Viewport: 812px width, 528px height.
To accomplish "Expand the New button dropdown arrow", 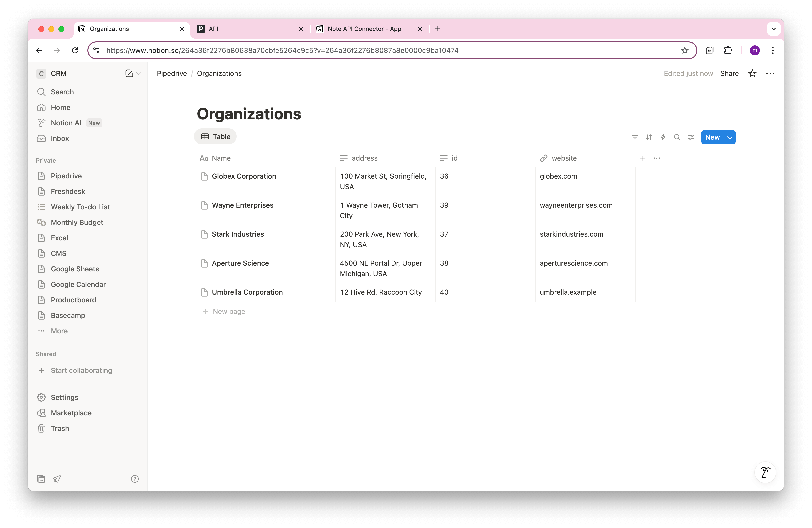I will tap(730, 137).
